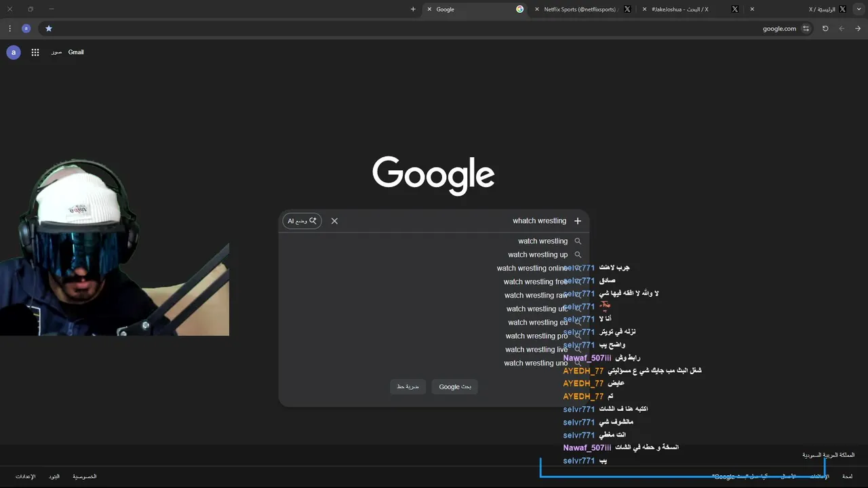The width and height of the screenshot is (868, 488).
Task: Click the right-pointing navigation arrow
Action: 858,28
